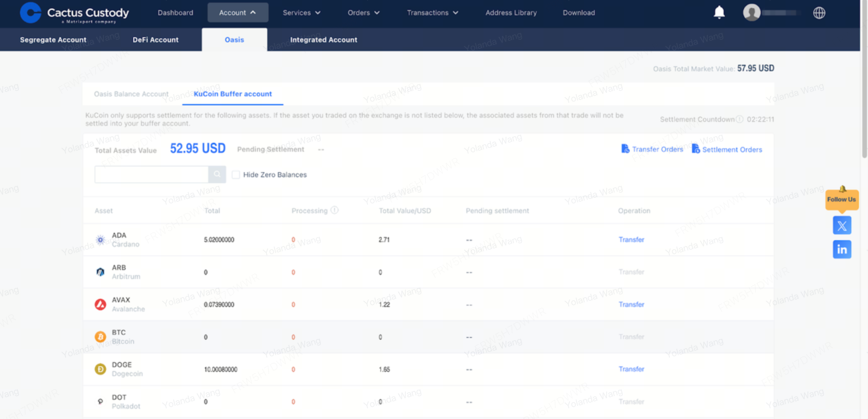Expand the Account dropdown menu
Screen dimensions: 868x419
[237, 13]
